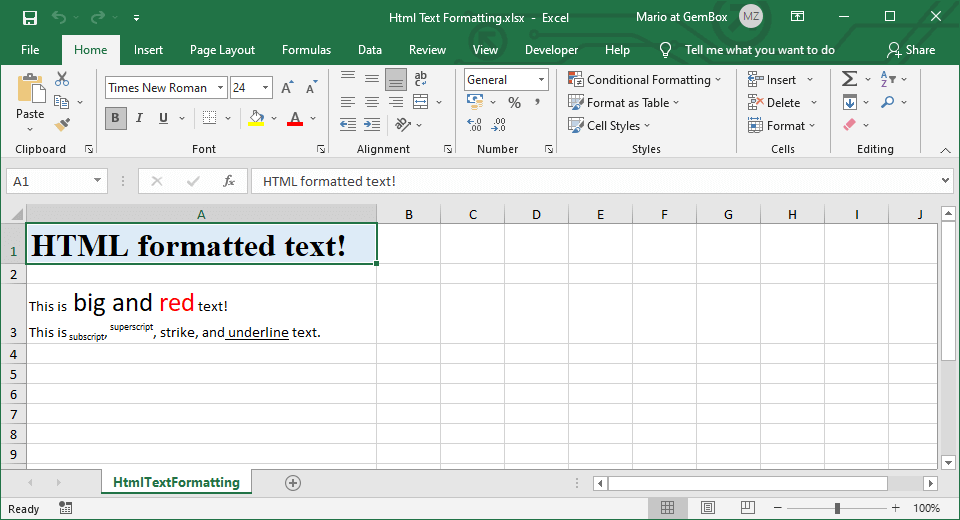The width and height of the screenshot is (960, 520).
Task: Click the Percent Style icon
Action: pos(514,103)
